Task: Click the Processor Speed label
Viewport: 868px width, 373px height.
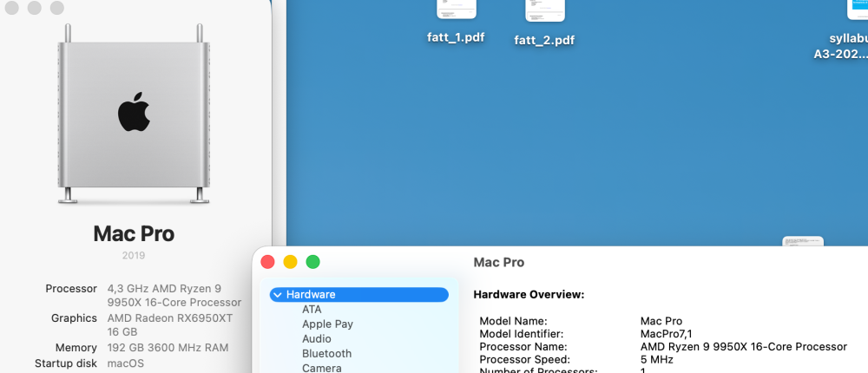Action: click(x=525, y=360)
